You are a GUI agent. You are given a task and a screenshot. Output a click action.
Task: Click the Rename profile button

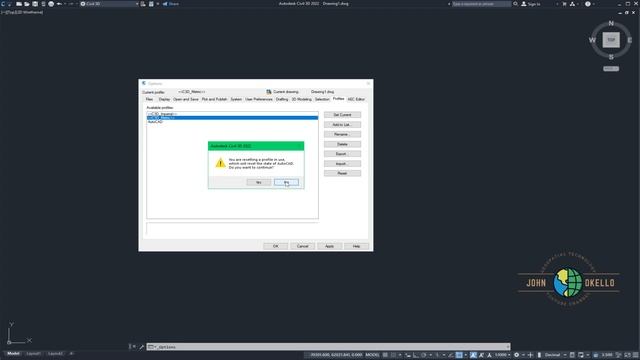[342, 134]
